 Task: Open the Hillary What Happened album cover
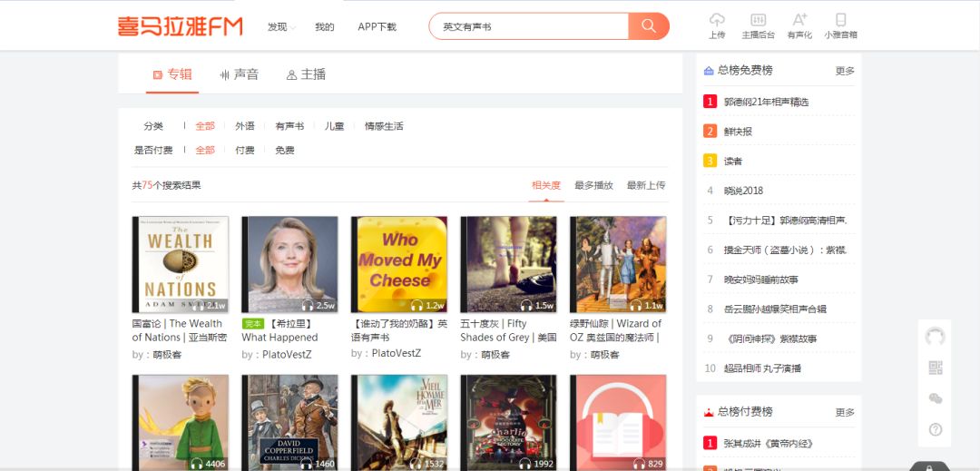coord(290,264)
